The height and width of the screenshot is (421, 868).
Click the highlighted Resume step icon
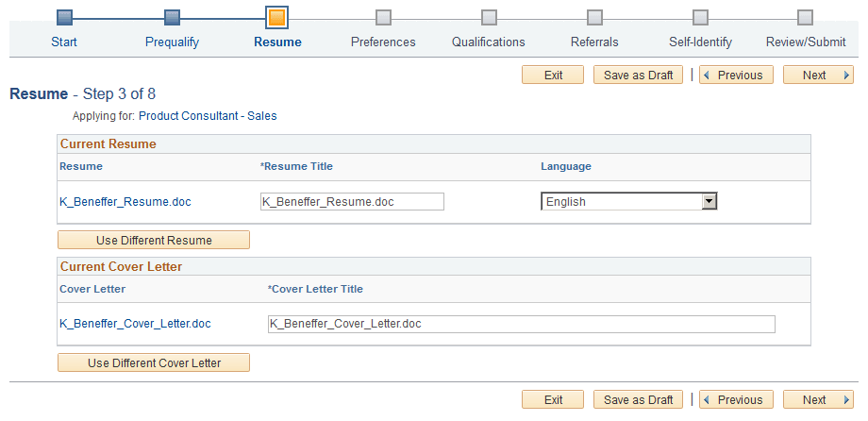(277, 17)
